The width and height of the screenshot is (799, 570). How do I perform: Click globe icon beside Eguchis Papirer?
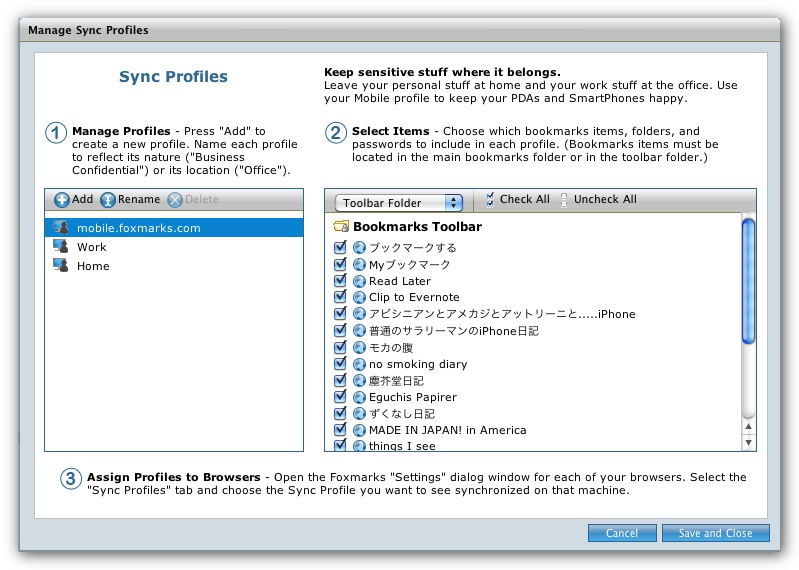tap(359, 397)
